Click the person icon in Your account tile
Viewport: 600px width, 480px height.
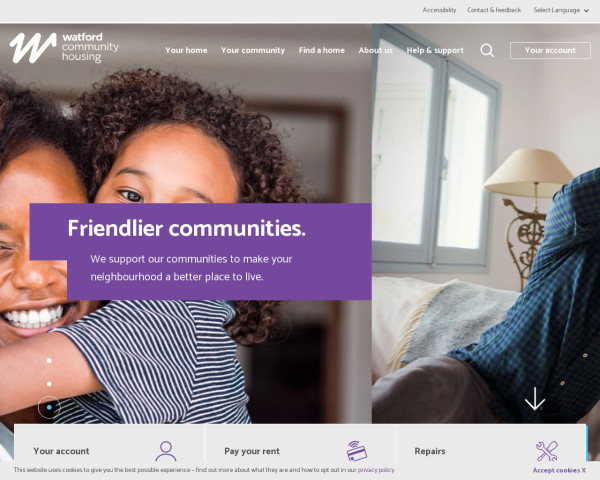(x=166, y=451)
